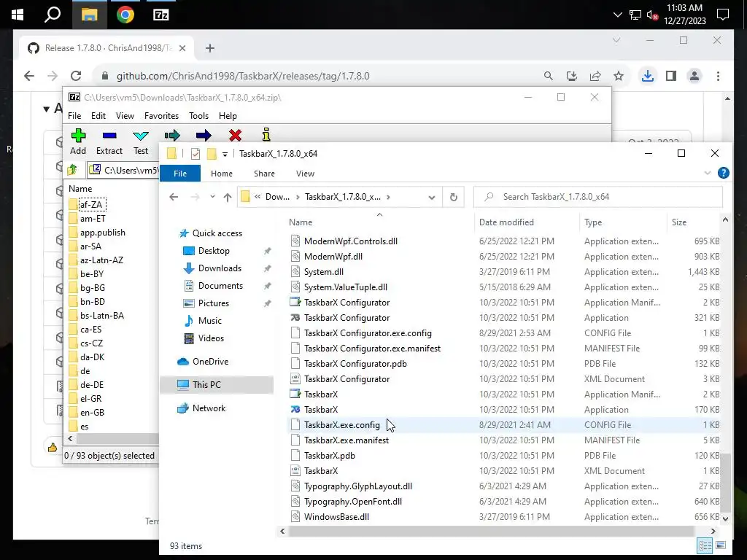
Task: Open taskbar search
Action: (x=53, y=15)
